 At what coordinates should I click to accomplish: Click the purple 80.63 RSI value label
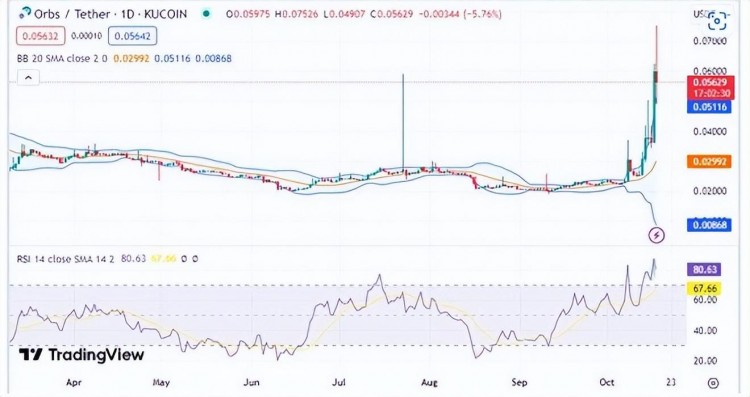[704, 269]
